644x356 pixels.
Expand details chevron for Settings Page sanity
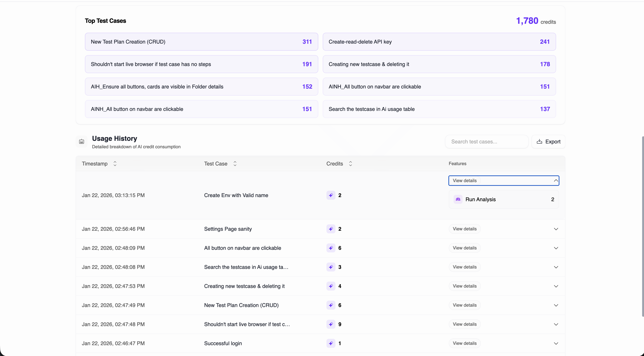(x=556, y=229)
